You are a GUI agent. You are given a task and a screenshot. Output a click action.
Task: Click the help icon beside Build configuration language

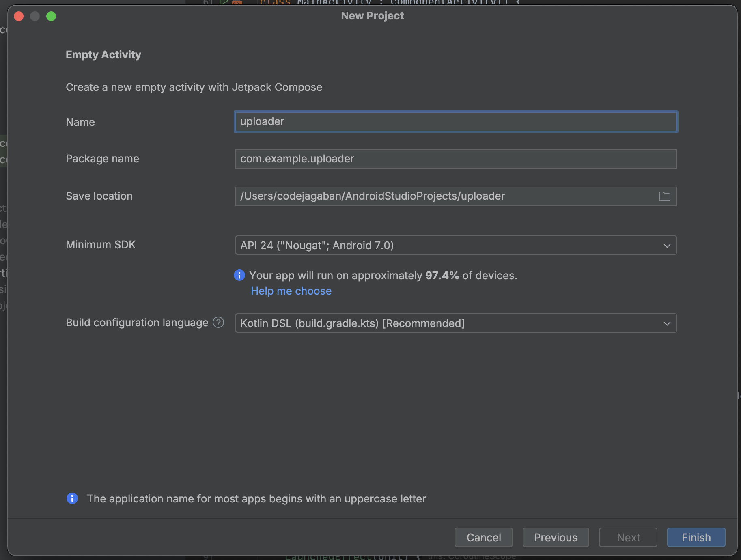coord(218,323)
